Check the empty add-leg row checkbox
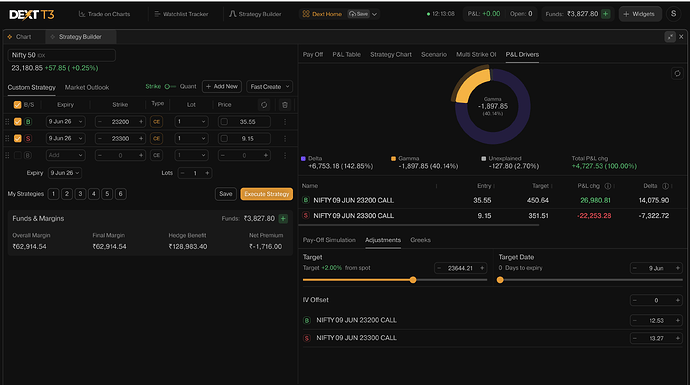Screen dimensions: 690x385 [18, 155]
